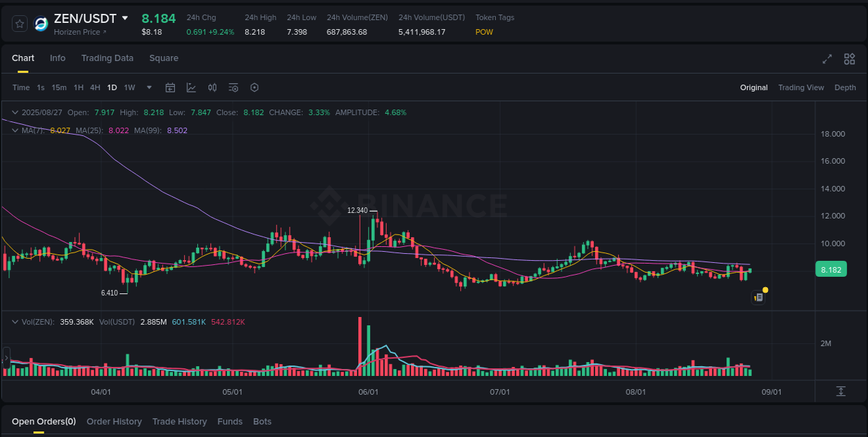Open the Order History tab
868x437 pixels.
(x=114, y=421)
